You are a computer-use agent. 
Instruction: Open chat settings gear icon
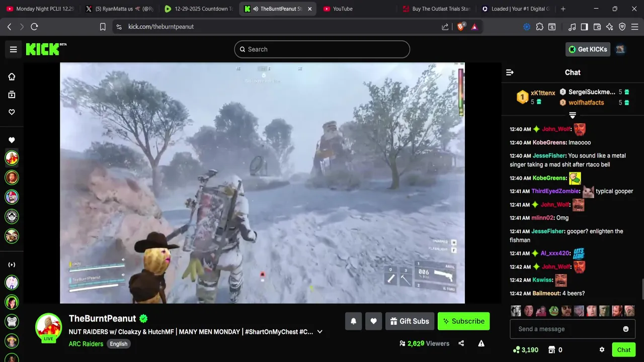(602, 350)
